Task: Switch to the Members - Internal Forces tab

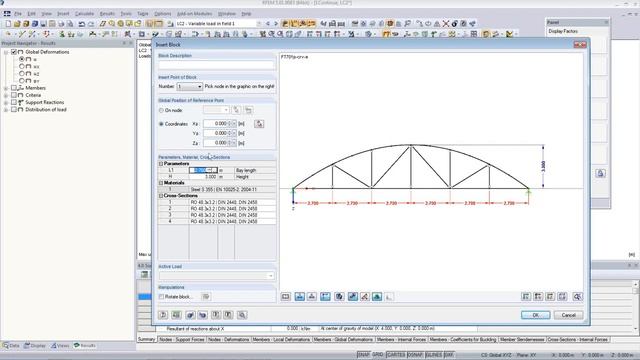Action: point(401,340)
